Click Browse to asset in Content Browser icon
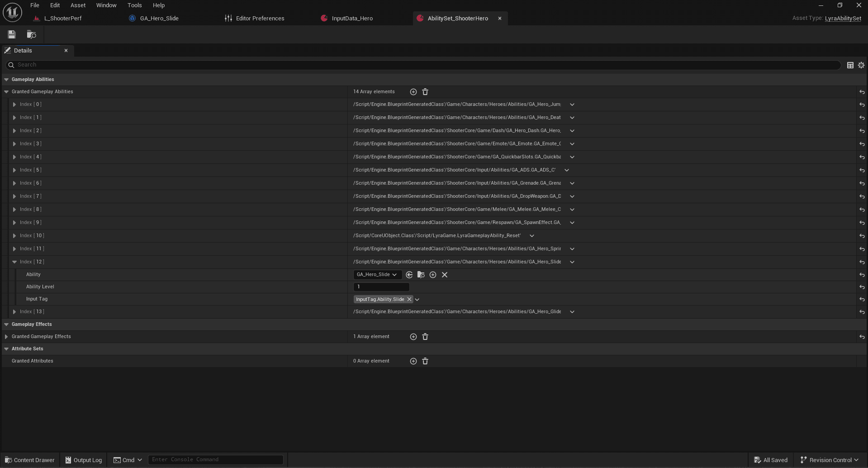 (x=31, y=34)
